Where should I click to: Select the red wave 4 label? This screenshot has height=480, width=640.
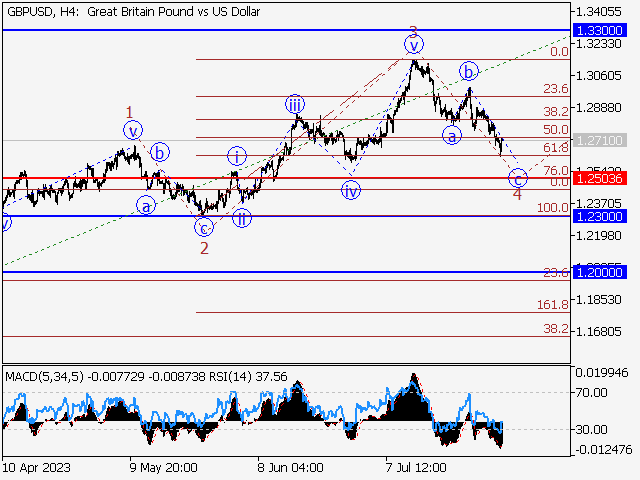[x=517, y=195]
